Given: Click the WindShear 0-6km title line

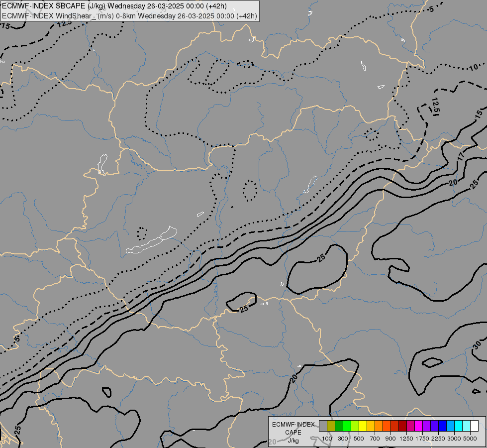Looking at the screenshot, I should (129, 16).
